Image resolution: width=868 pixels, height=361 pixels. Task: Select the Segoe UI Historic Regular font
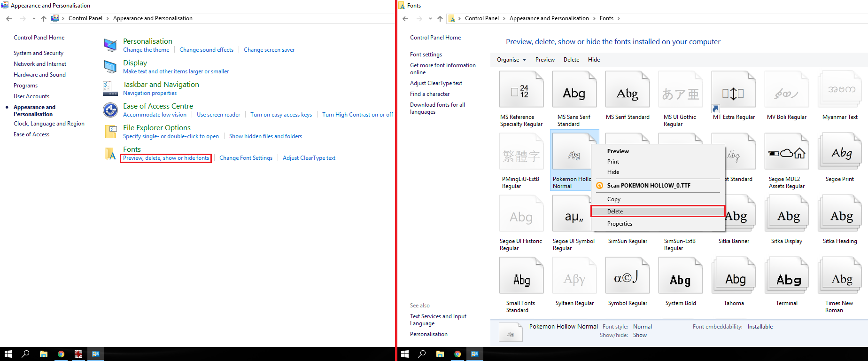521,213
